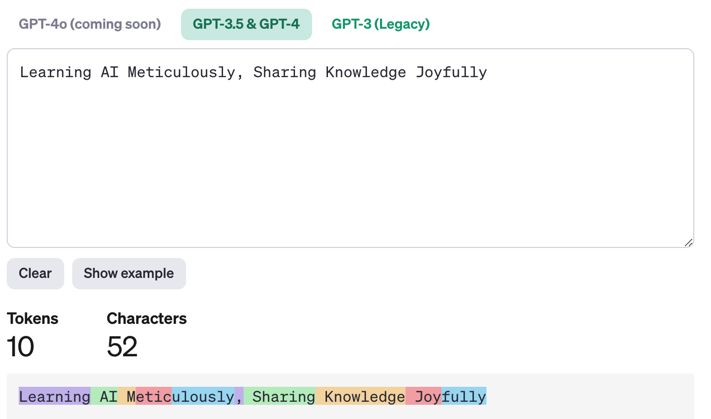Click the word 'Joyfully' in the input box
Viewport: 711px width, 419px height.
[x=452, y=73]
